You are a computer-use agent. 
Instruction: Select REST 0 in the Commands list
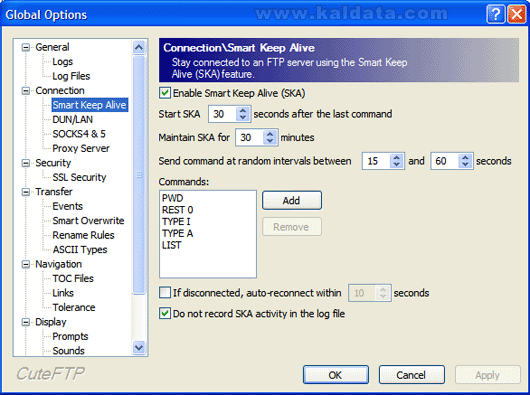coord(177,210)
